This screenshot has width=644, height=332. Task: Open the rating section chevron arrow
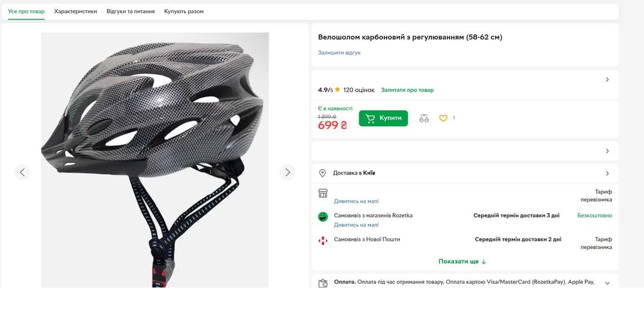607,80
